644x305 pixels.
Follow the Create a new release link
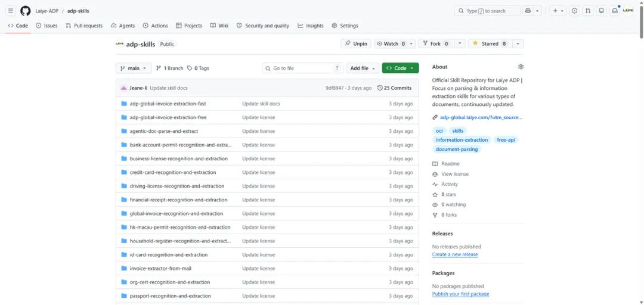click(x=454, y=254)
